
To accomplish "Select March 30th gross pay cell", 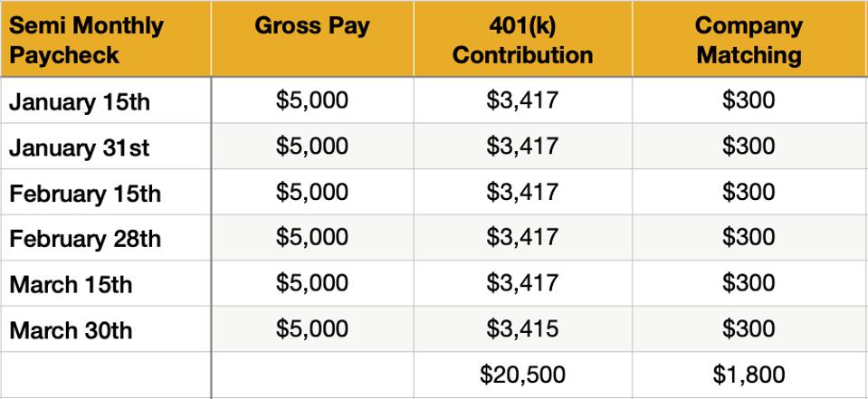I will pyautogui.click(x=312, y=328).
